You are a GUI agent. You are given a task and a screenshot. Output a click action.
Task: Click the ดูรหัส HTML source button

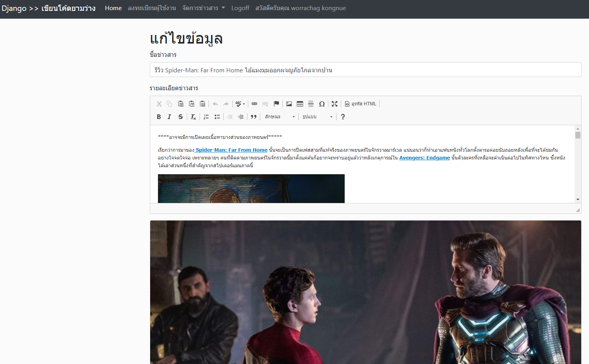coord(361,104)
